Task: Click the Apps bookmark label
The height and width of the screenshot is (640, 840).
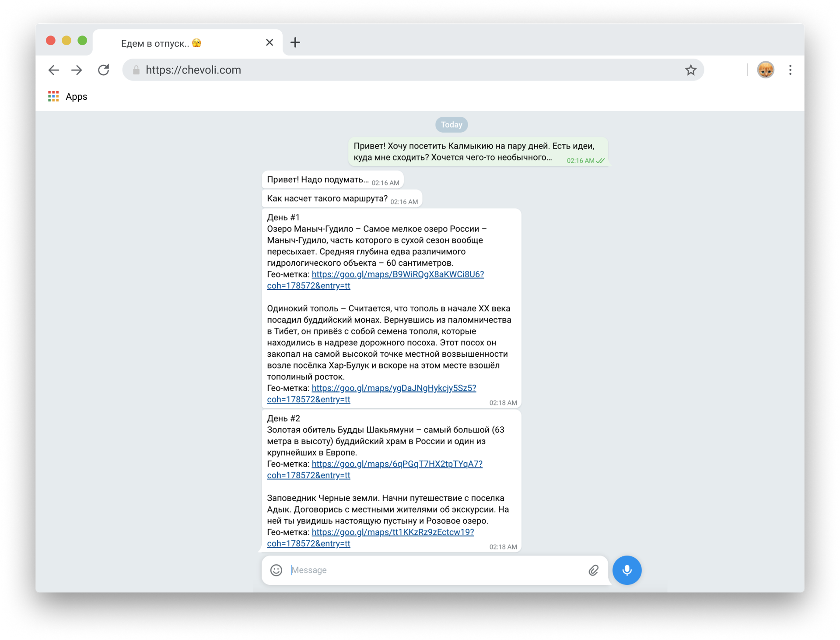Action: tap(76, 97)
